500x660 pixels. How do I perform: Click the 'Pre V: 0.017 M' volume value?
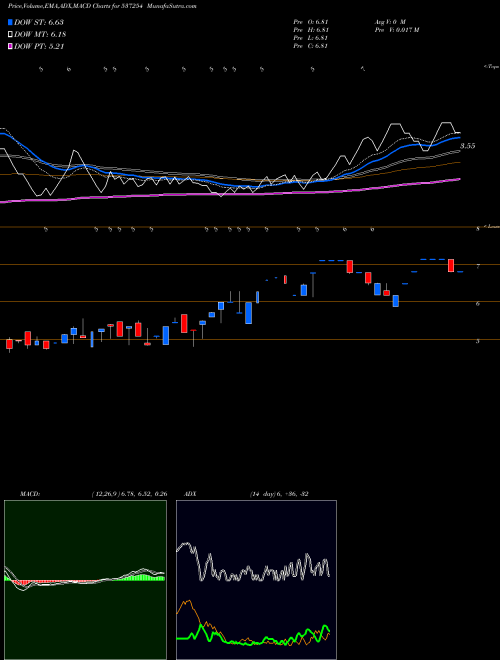pyautogui.click(x=396, y=30)
